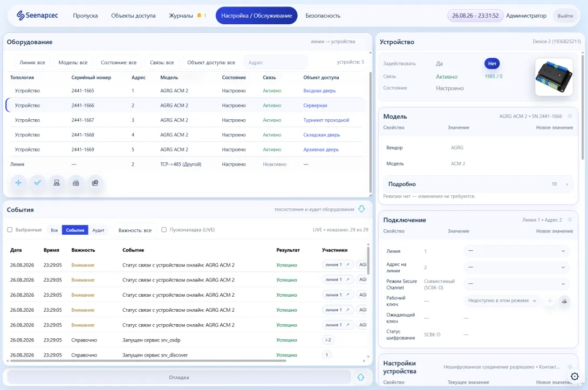The height and width of the screenshot is (390, 588).
Task: Click the down-arrow icon in События header
Action: (361, 209)
